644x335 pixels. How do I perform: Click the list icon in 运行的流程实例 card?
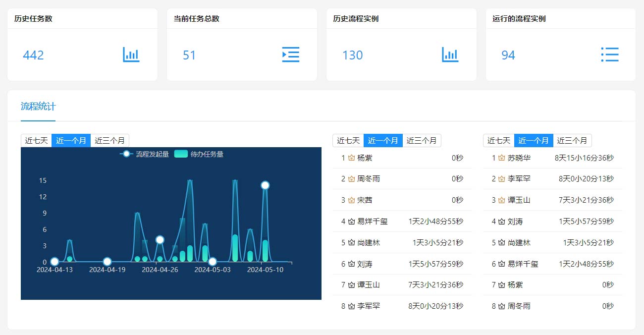(610, 55)
